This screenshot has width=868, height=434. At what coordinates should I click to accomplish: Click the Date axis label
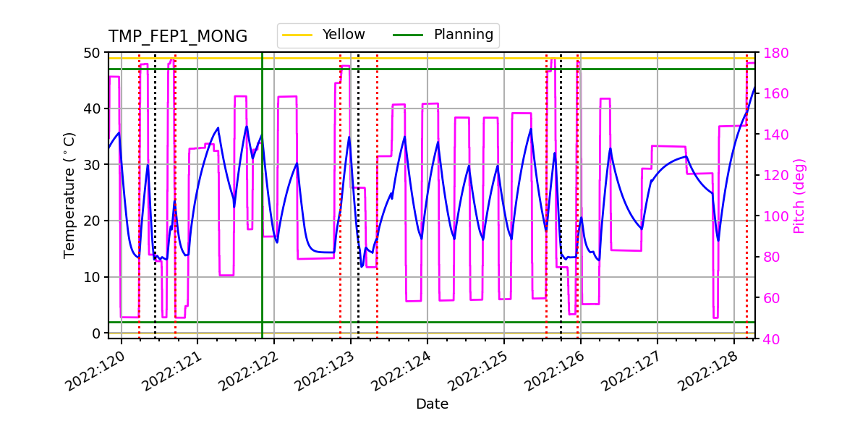[x=433, y=405]
